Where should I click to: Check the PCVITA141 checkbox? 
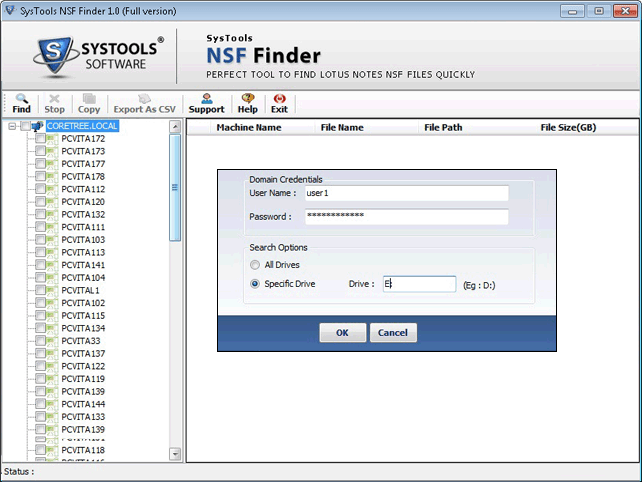40,265
